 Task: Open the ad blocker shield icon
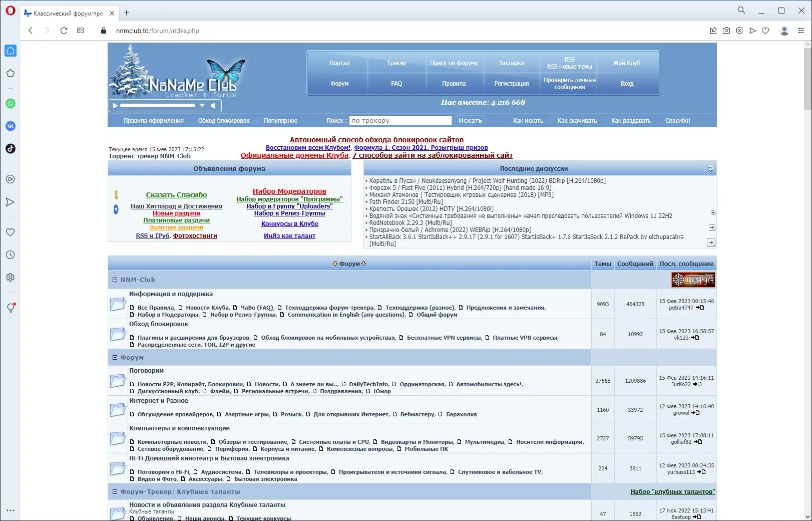point(739,31)
